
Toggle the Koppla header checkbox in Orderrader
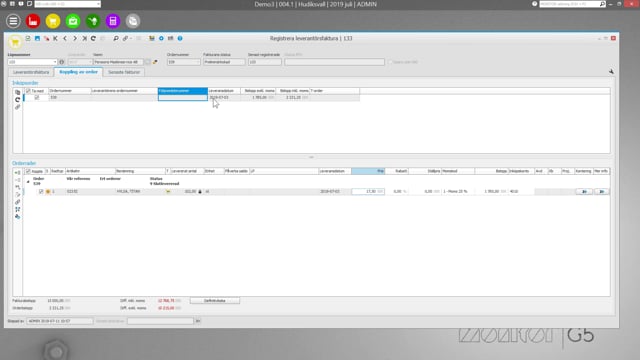pyautogui.click(x=28, y=171)
